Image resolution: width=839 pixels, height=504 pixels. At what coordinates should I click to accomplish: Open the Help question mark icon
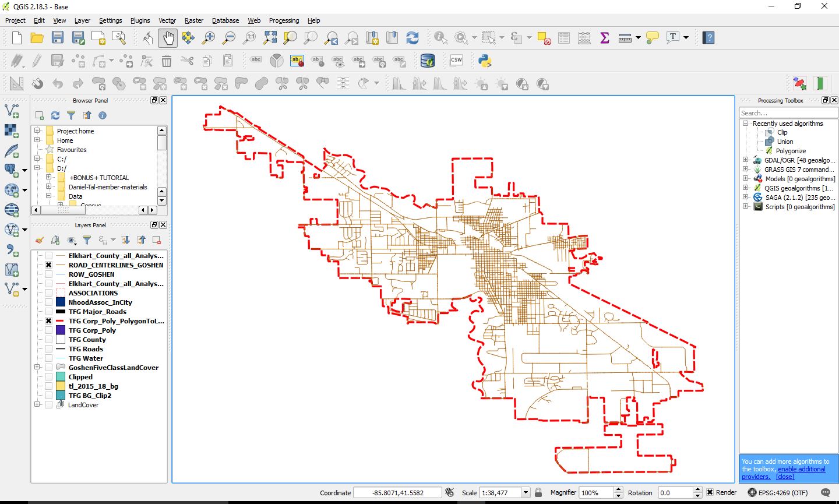coord(708,38)
